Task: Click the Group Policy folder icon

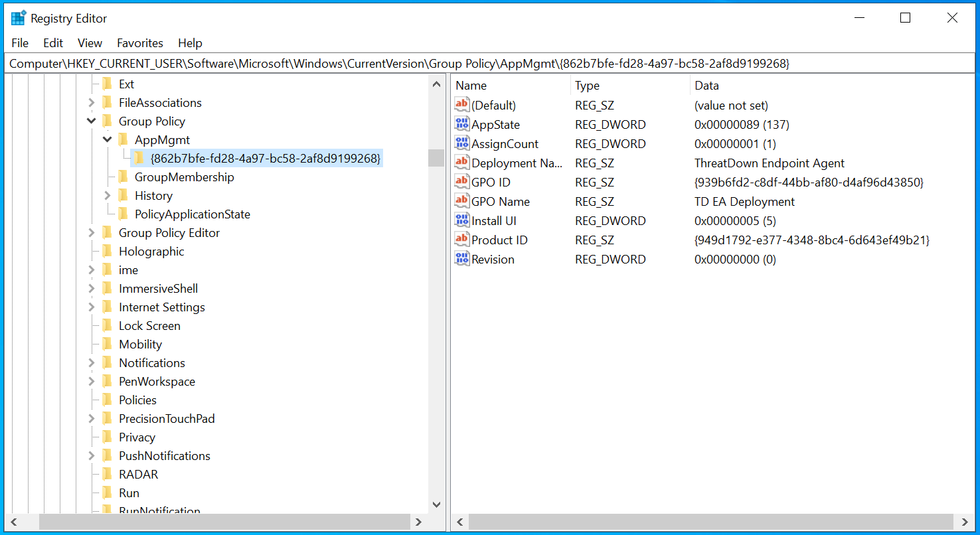Action: tap(108, 121)
